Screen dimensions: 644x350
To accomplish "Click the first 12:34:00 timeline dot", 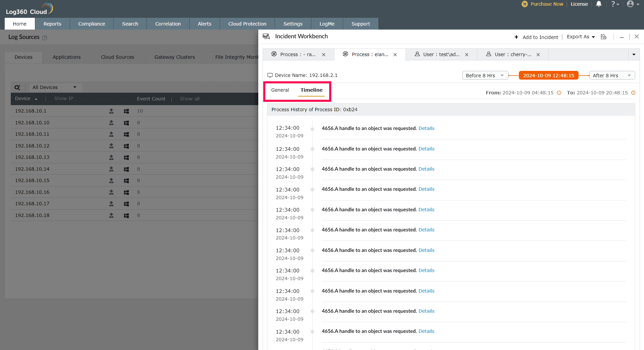I will coord(313,129).
